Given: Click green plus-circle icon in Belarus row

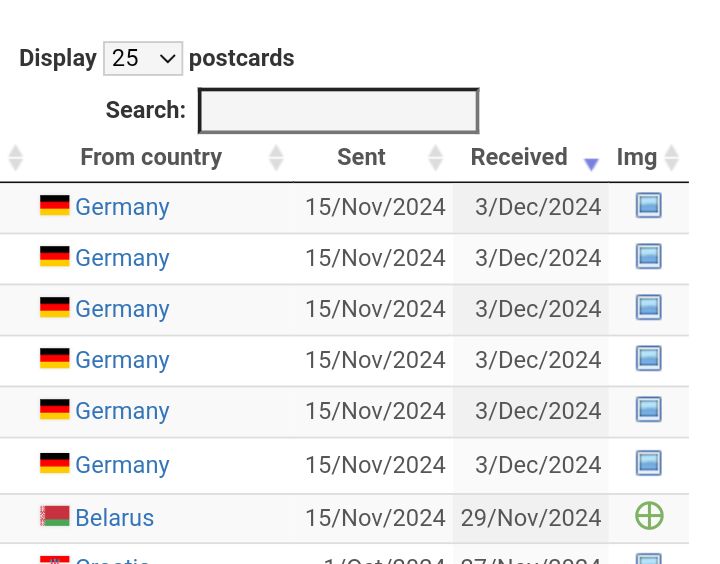Looking at the screenshot, I should point(649,516).
